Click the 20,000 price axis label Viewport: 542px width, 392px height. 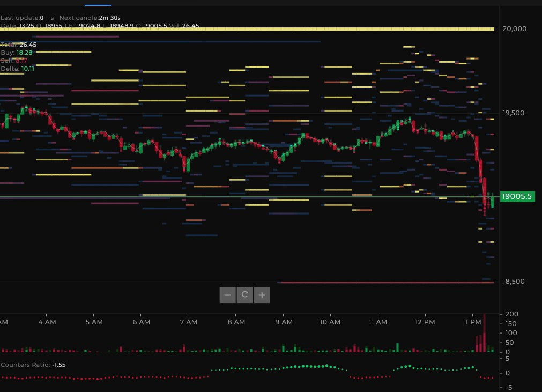[x=515, y=29]
